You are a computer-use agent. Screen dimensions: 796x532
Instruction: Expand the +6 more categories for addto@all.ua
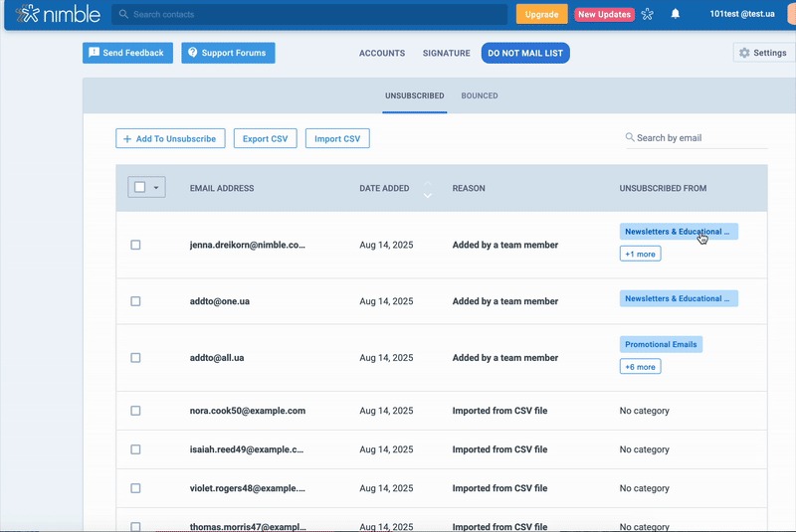point(640,367)
